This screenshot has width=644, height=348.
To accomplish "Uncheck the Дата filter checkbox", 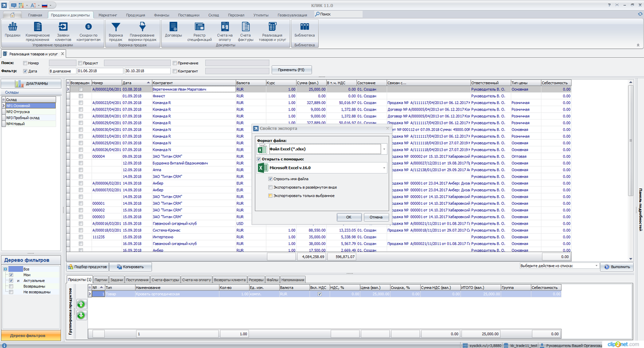I will point(25,71).
